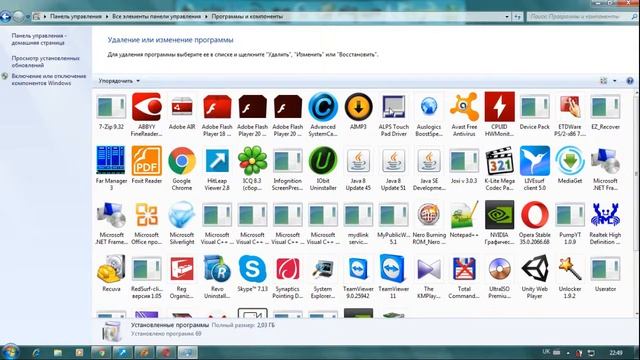The image size is (640, 360).
Task: Select the MediaGet program icon
Action: click(x=570, y=160)
